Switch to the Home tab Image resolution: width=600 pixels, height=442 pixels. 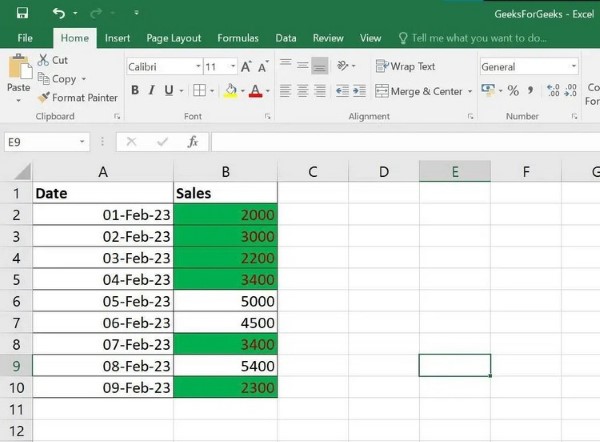click(75, 38)
